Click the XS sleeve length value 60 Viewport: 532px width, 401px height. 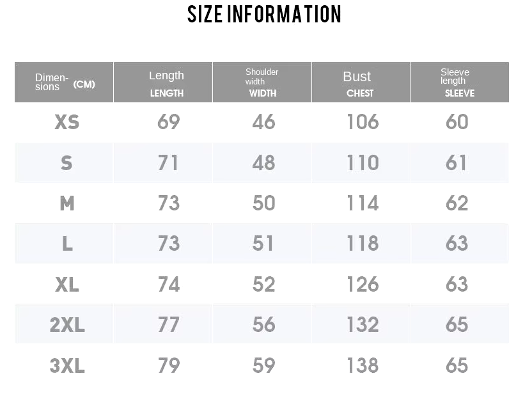457,122
